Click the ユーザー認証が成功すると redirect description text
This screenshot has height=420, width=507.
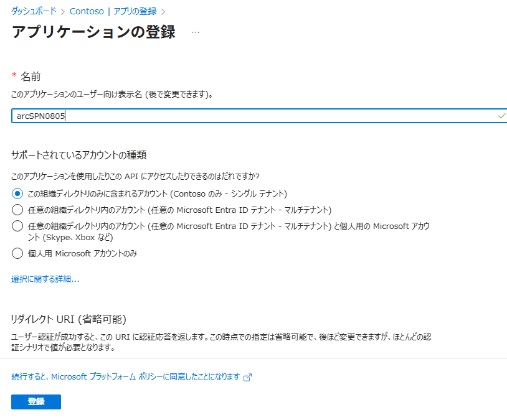(x=221, y=342)
